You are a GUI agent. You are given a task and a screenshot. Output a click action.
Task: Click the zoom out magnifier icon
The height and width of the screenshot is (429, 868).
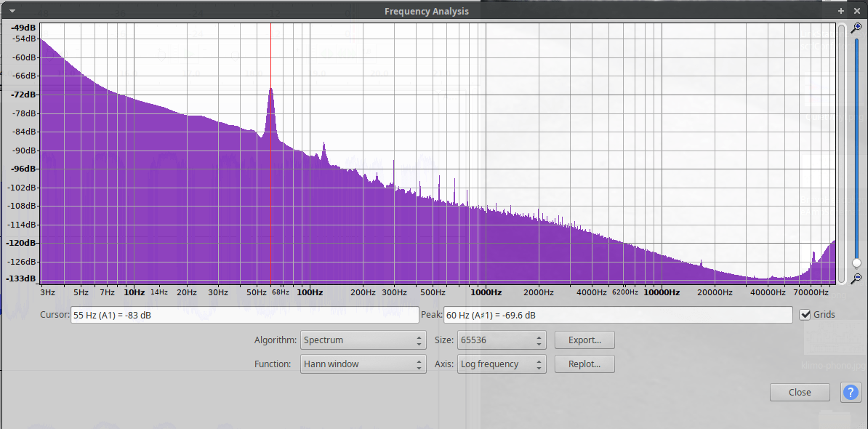[856, 277]
